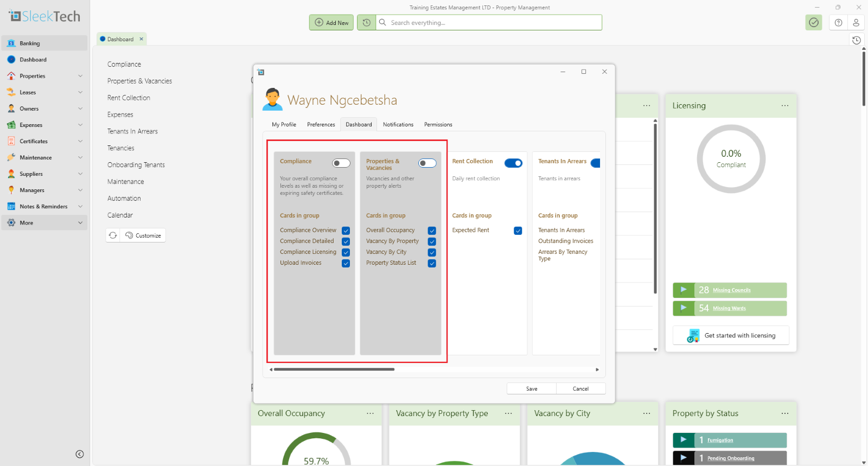Expand the Owners sidebar chevron
Screen dimensions: 868x466
(x=80, y=108)
